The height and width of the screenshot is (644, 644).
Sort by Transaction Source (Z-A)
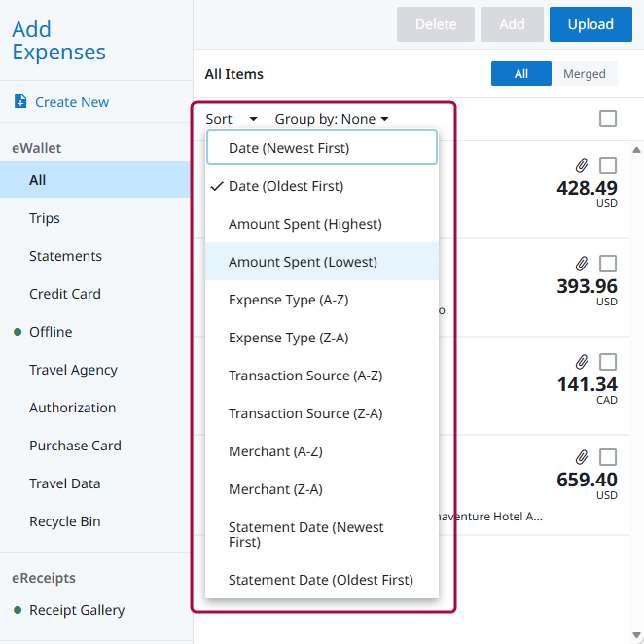[x=322, y=413]
